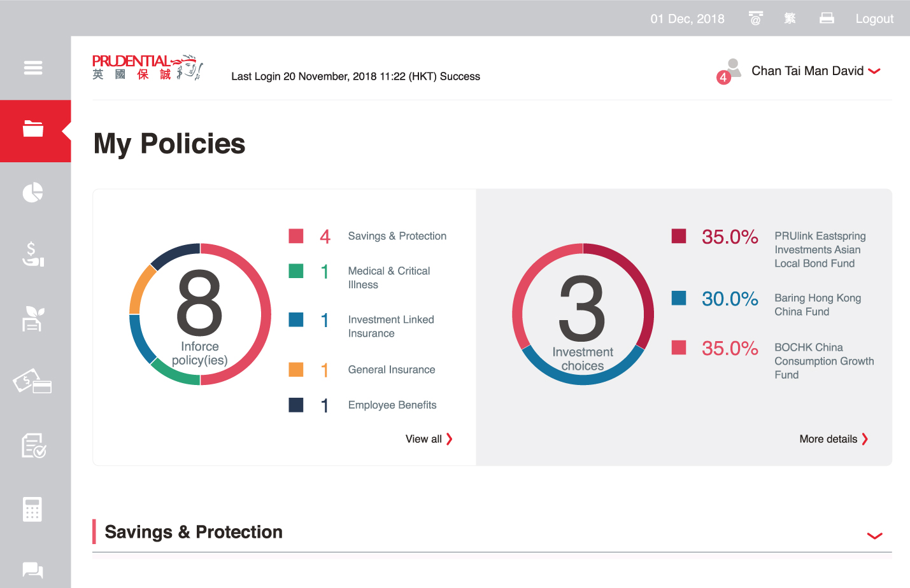Collapse the Savings & Protection section chevron
The image size is (910, 588).
tap(875, 536)
